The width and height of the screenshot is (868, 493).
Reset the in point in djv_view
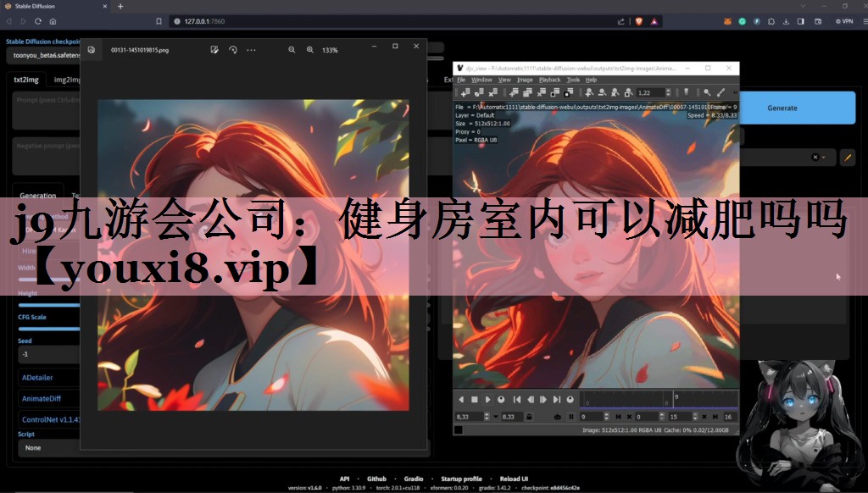629,418
